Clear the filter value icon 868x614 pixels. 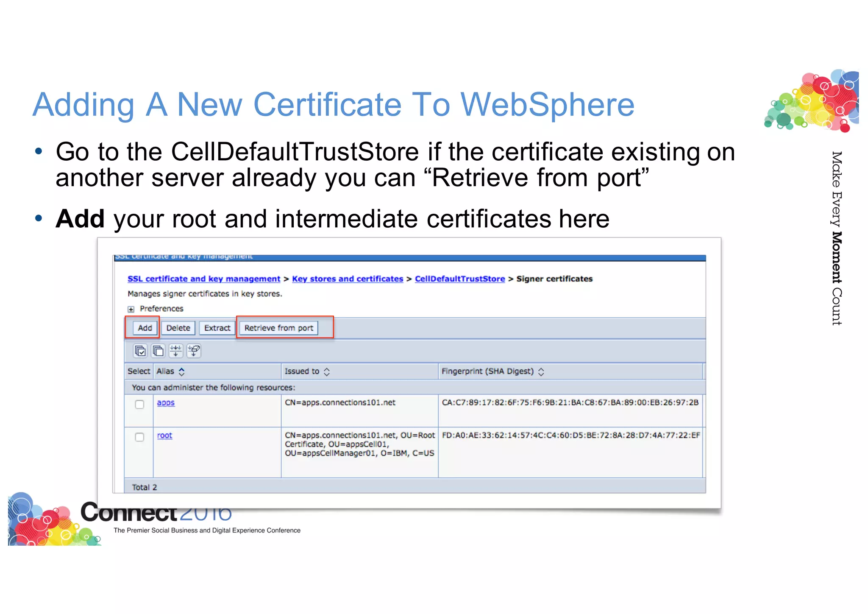click(x=194, y=351)
